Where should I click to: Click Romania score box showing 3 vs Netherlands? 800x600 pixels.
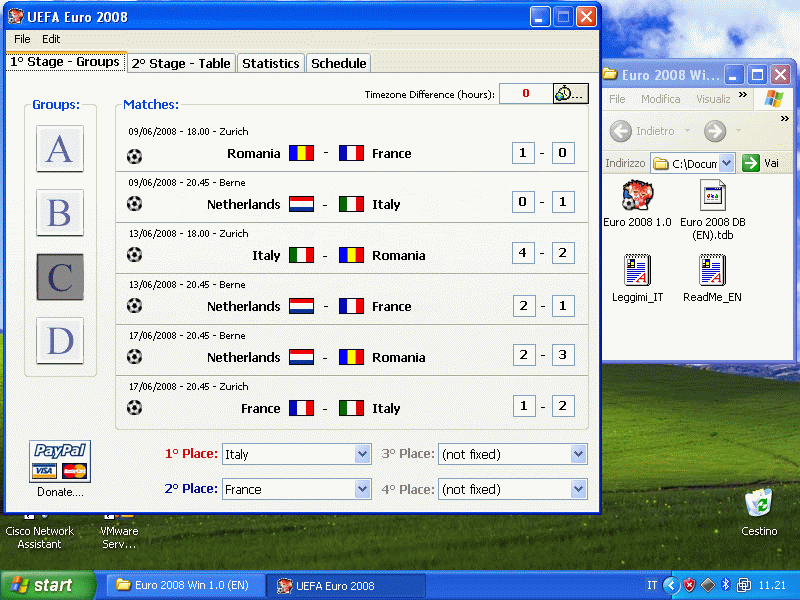(x=563, y=355)
